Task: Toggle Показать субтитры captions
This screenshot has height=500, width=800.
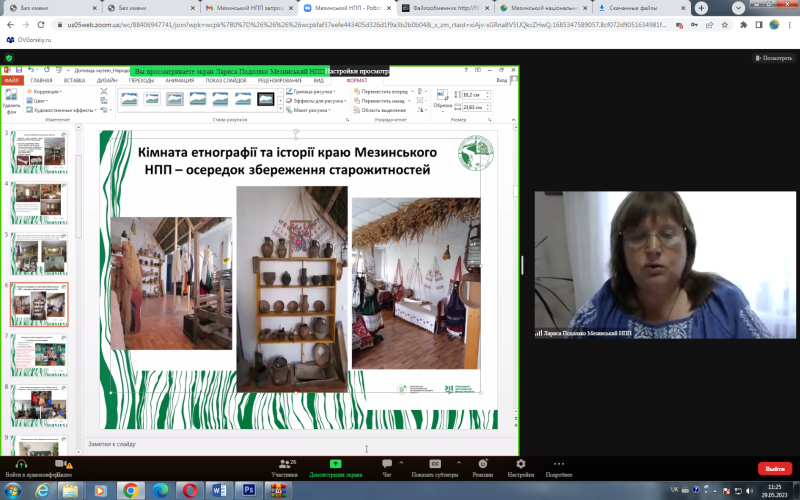Action: tap(436, 464)
